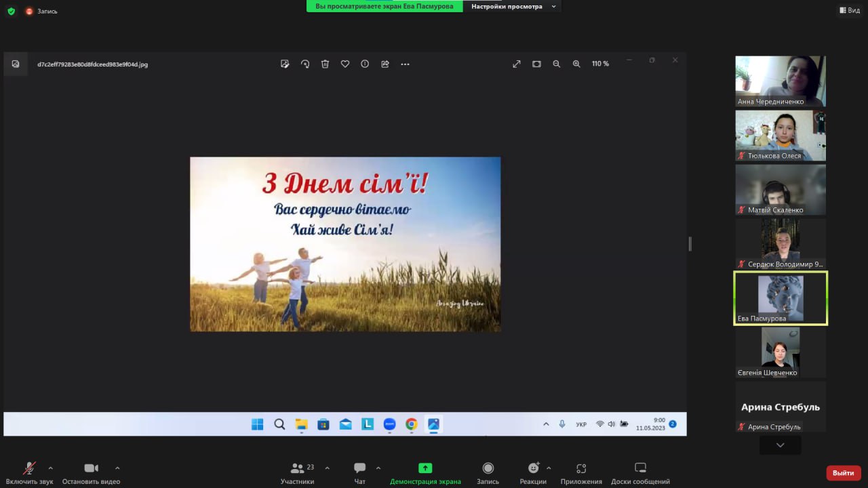
Task: Expand audio options arrow next to microphone
Action: click(50, 468)
